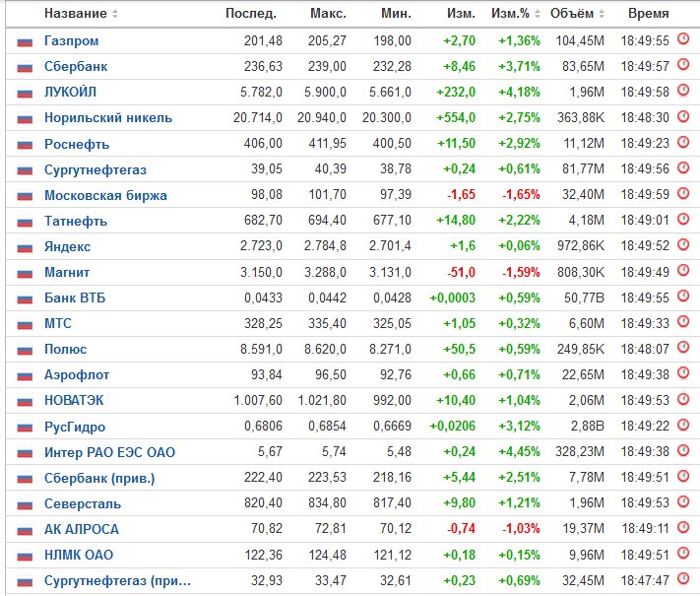
Task: Click clock icon in Интер РАО ЕЭС row
Action: (x=683, y=450)
